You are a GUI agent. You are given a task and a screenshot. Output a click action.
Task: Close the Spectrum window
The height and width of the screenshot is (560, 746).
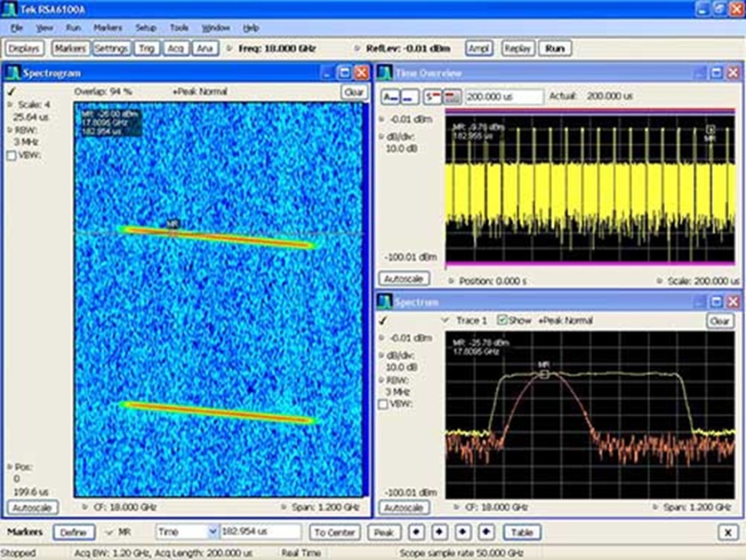click(x=734, y=301)
